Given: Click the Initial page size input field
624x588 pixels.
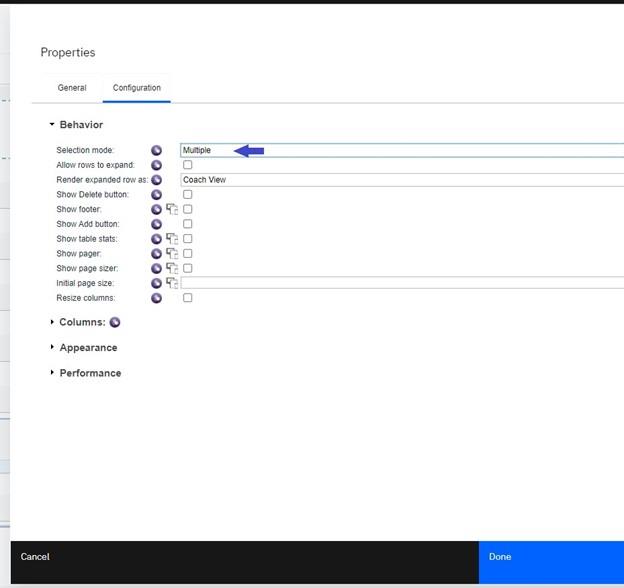Looking at the screenshot, I should pos(402,283).
